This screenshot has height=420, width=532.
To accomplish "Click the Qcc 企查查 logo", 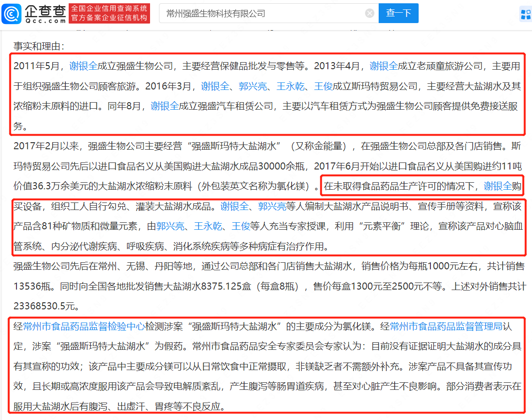I will (x=34, y=14).
